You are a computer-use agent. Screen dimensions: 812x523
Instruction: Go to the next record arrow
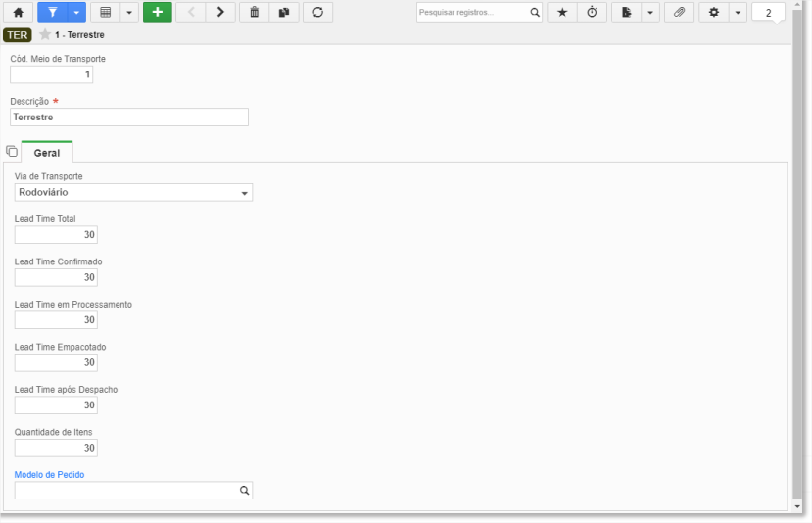click(220, 13)
